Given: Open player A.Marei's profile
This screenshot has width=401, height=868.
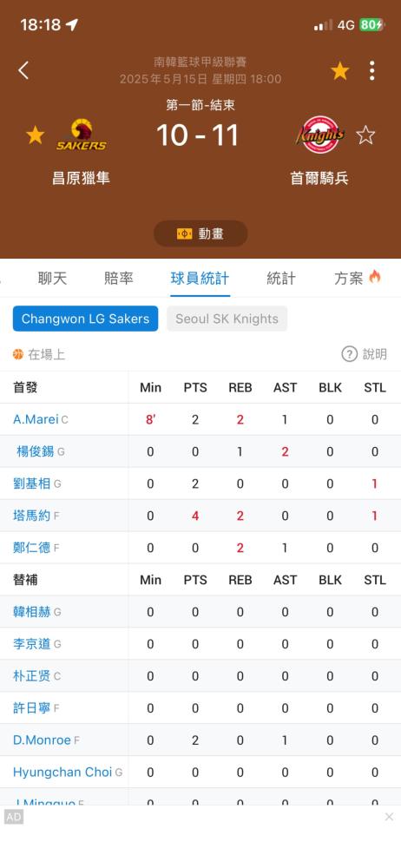Looking at the screenshot, I should click(36, 419).
